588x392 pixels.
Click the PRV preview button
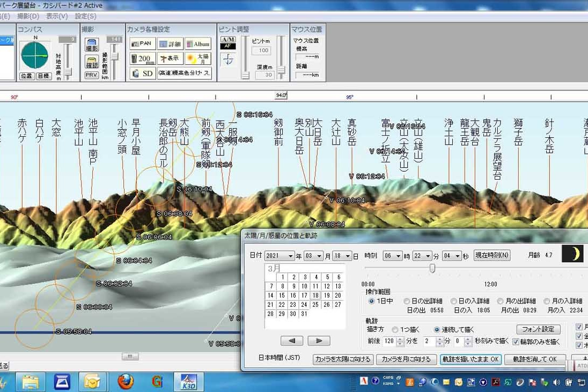(92, 75)
